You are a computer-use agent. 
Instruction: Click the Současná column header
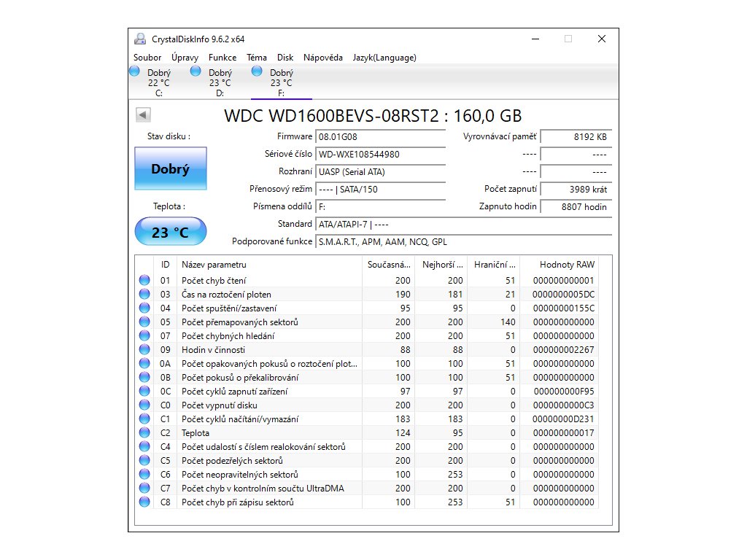(x=388, y=264)
